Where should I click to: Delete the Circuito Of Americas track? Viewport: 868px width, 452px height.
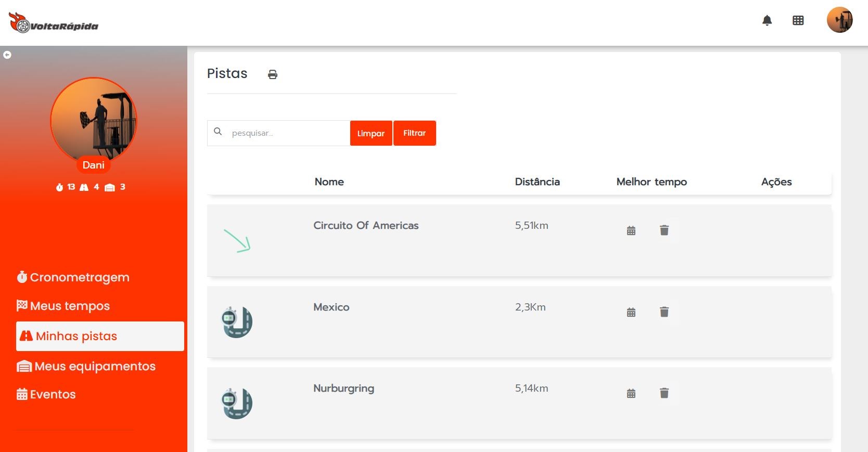[x=664, y=230]
